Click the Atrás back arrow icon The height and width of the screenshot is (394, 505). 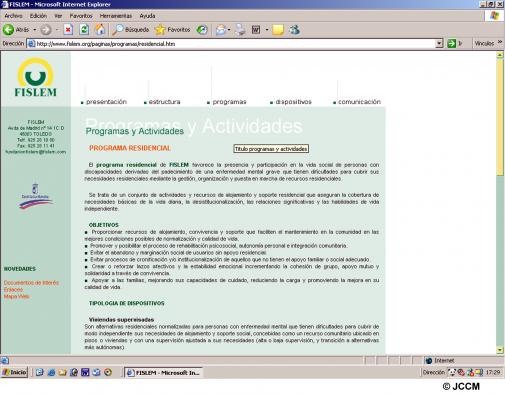(8, 30)
